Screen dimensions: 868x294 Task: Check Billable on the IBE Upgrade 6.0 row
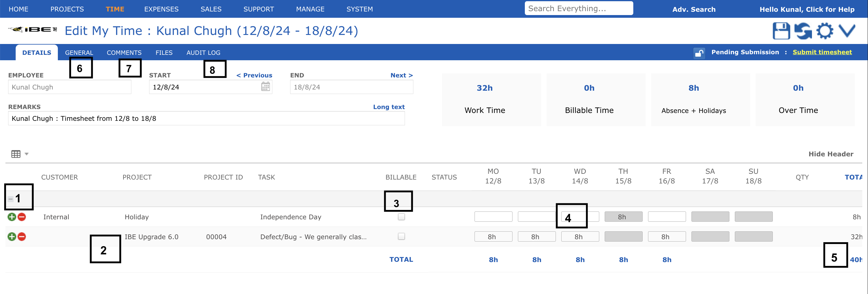(x=401, y=237)
